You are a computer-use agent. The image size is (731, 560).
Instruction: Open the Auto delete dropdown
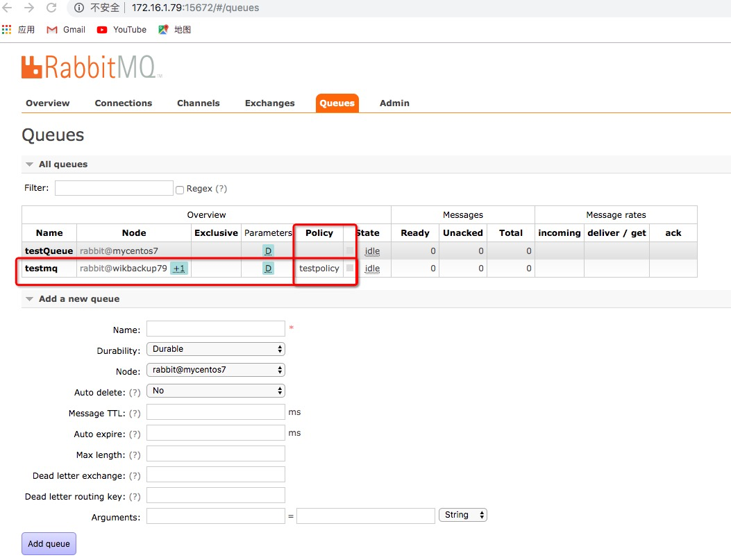pyautogui.click(x=215, y=391)
